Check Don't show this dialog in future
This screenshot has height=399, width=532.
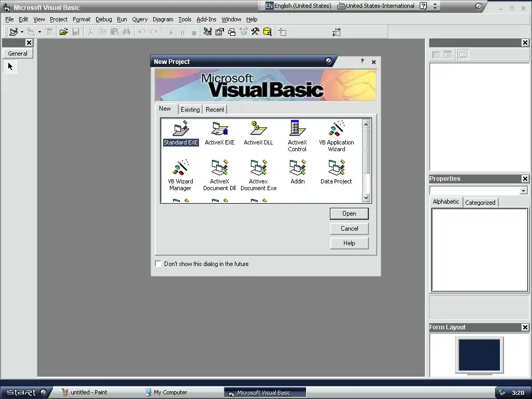coord(158,263)
